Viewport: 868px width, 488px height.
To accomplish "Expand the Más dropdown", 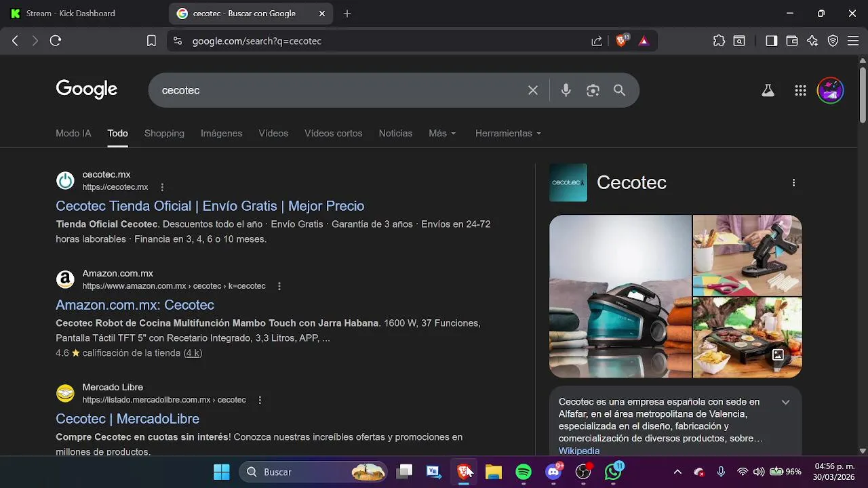I will point(442,134).
